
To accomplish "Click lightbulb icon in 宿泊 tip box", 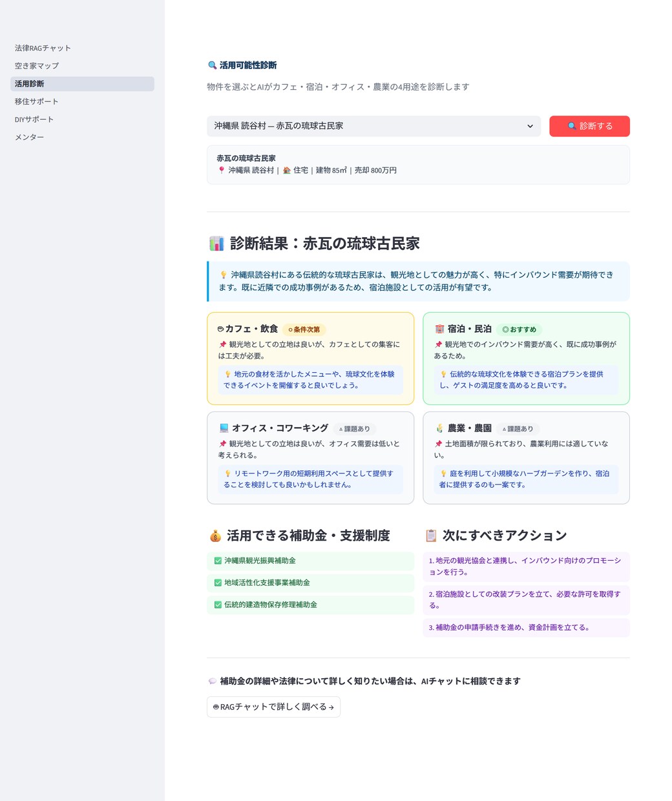I will [443, 374].
